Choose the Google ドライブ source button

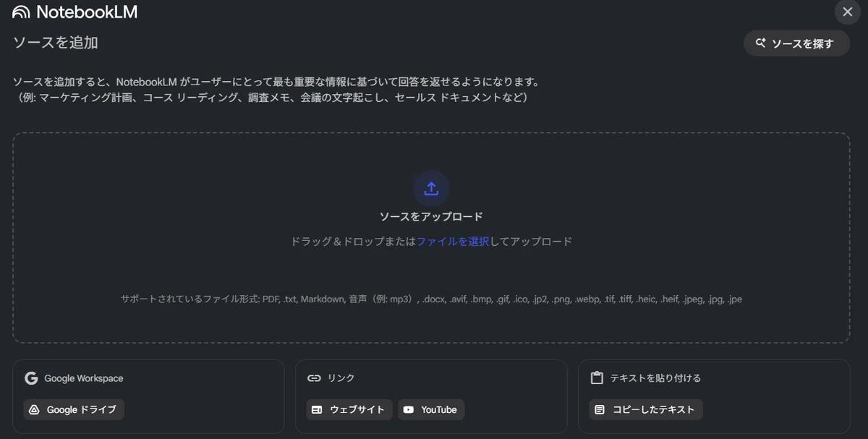point(74,409)
